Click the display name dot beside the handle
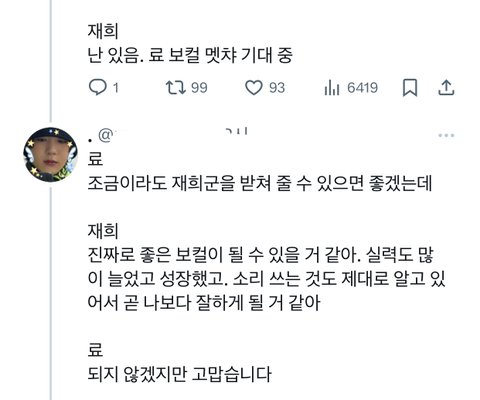 coord(90,140)
